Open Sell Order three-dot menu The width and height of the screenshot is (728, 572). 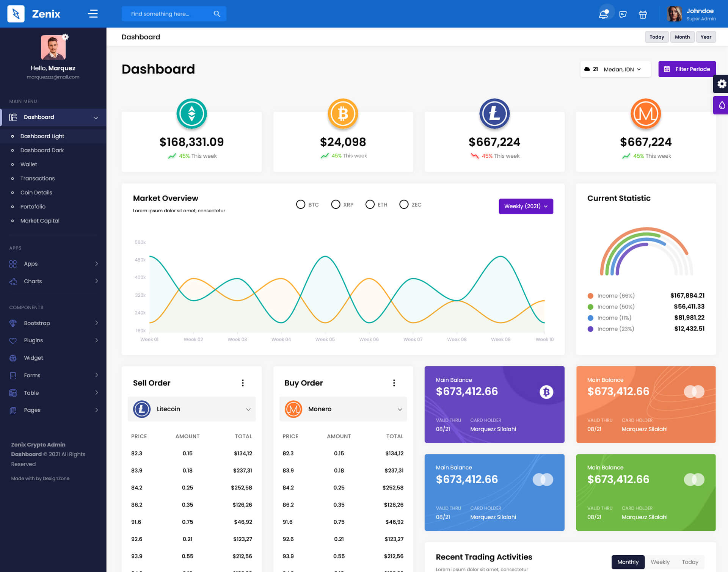pos(243,383)
